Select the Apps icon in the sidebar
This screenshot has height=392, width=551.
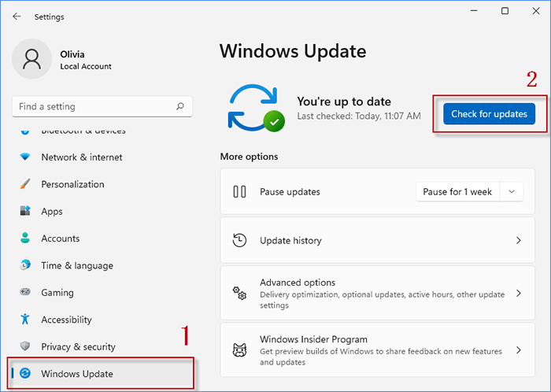click(x=25, y=211)
